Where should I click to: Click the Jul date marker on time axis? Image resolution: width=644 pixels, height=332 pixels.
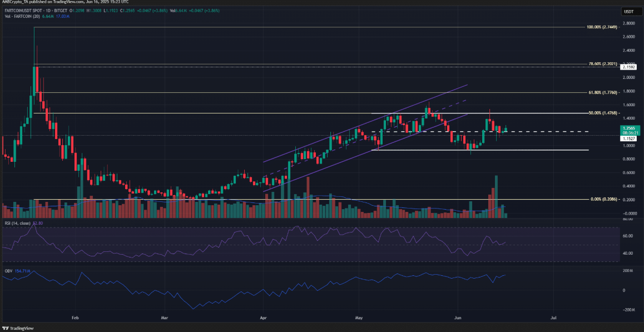pos(553,318)
